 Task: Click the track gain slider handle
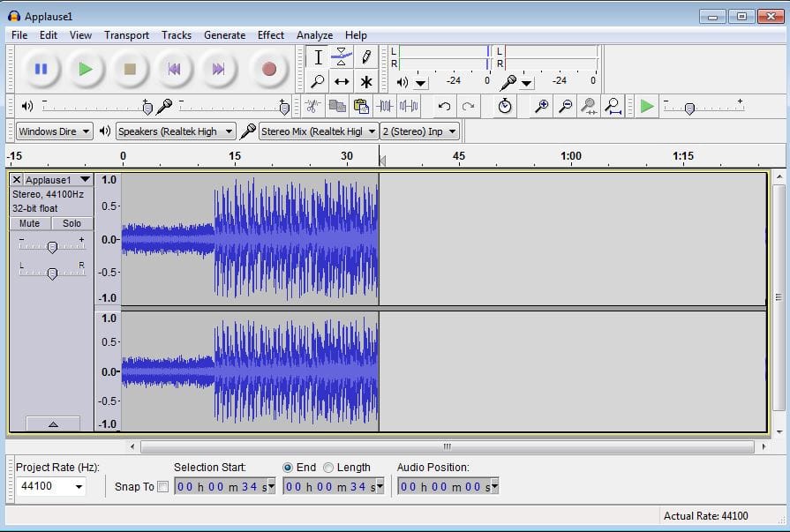coord(52,247)
